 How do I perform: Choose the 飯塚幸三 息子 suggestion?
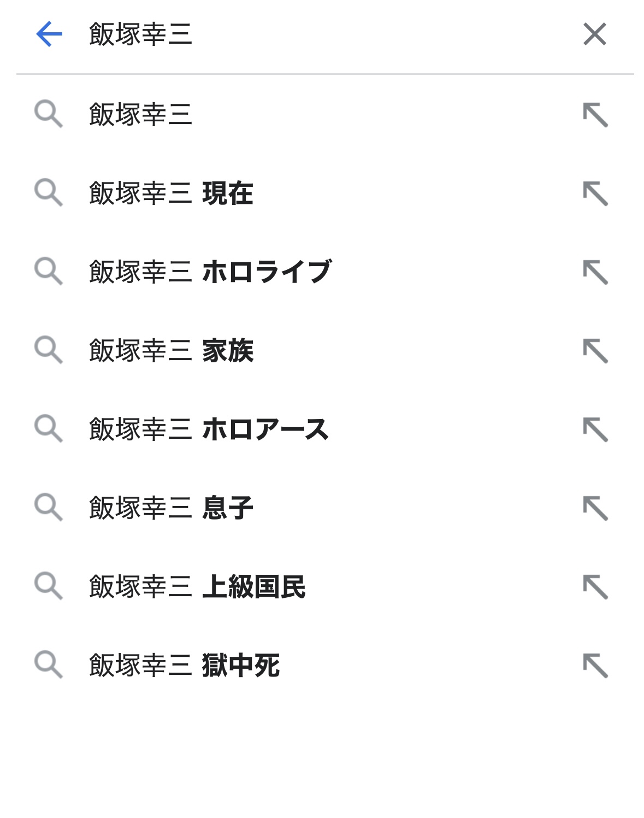click(172, 508)
